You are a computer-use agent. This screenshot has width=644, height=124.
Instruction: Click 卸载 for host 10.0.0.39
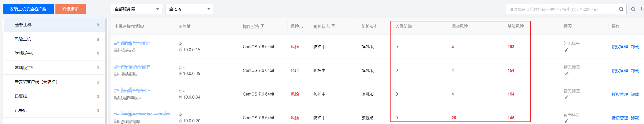coord(635,71)
